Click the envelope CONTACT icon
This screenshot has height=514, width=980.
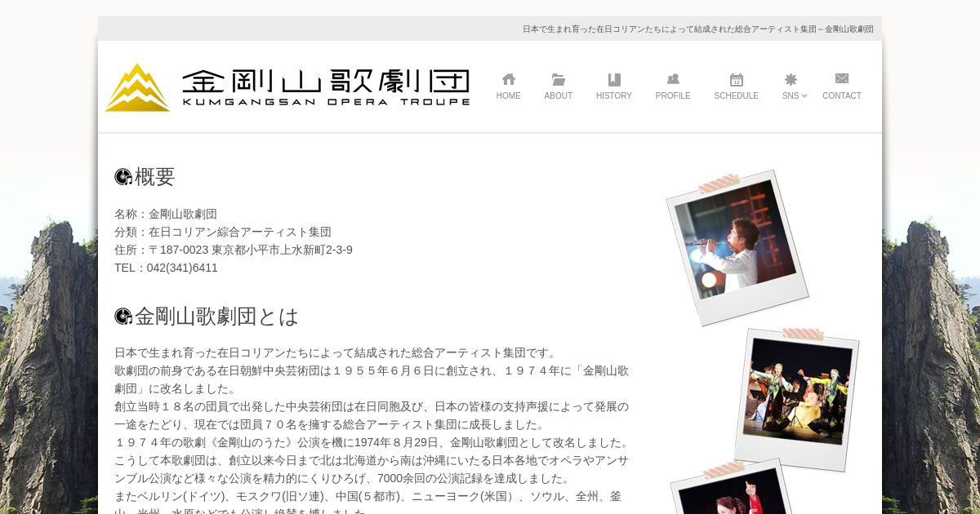(x=842, y=79)
